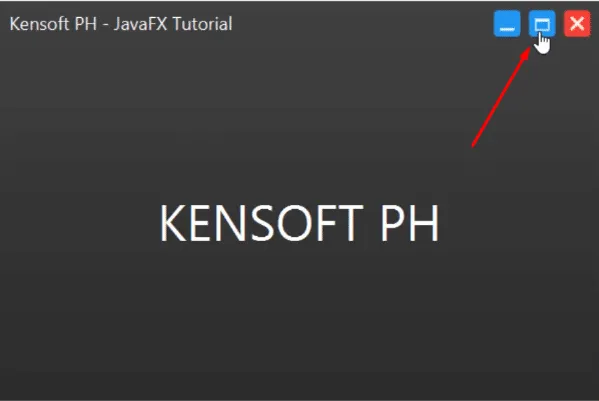The image size is (599, 401).
Task: Click the red arrow annotation's arrowhead
Action: [526, 53]
